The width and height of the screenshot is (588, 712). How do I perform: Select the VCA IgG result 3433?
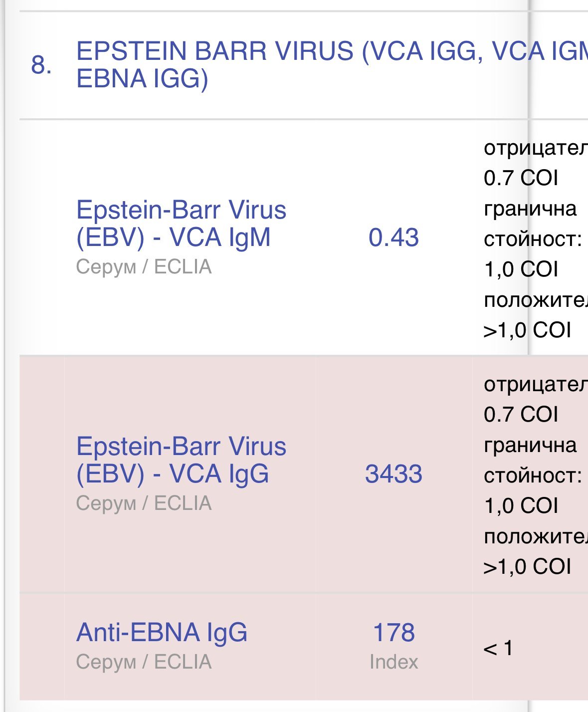pyautogui.click(x=393, y=474)
